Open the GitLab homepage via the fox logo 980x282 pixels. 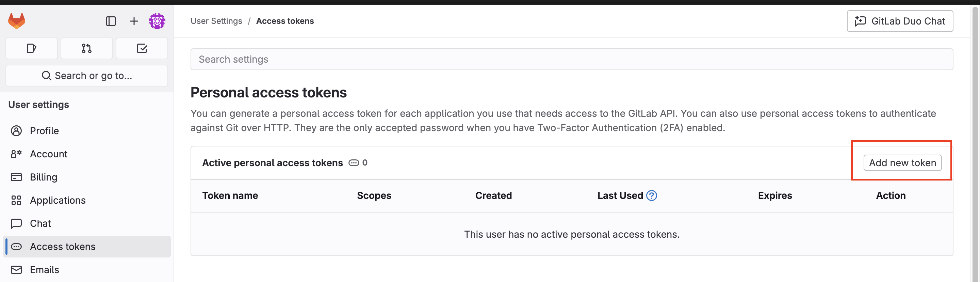click(x=17, y=20)
